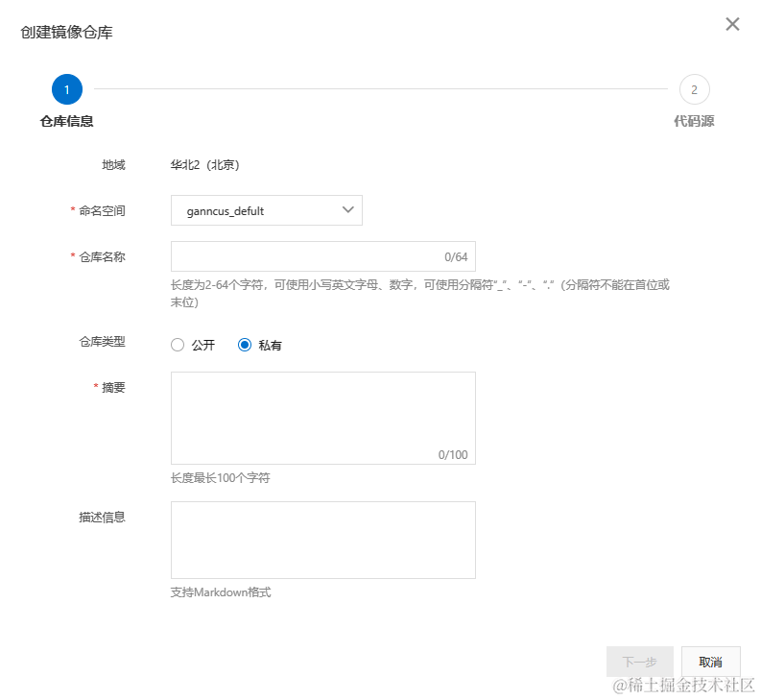
Task: Click the 0/100 character counter
Action: click(x=453, y=455)
